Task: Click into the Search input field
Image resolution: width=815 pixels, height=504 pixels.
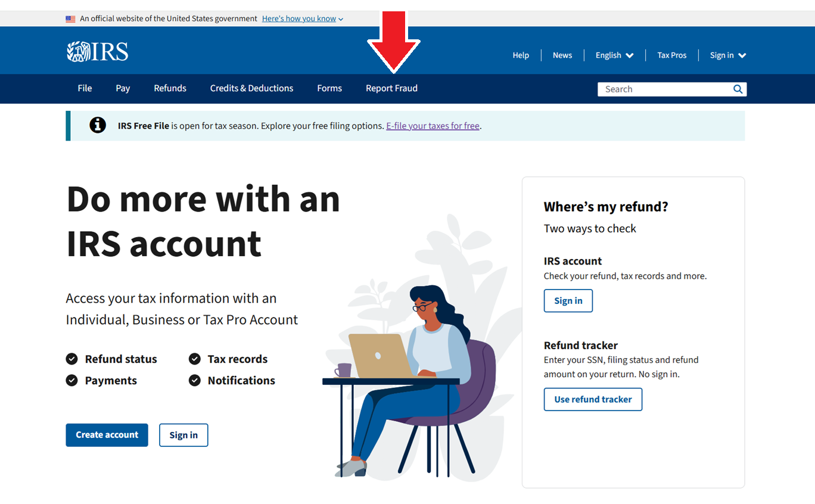Action: click(x=665, y=89)
